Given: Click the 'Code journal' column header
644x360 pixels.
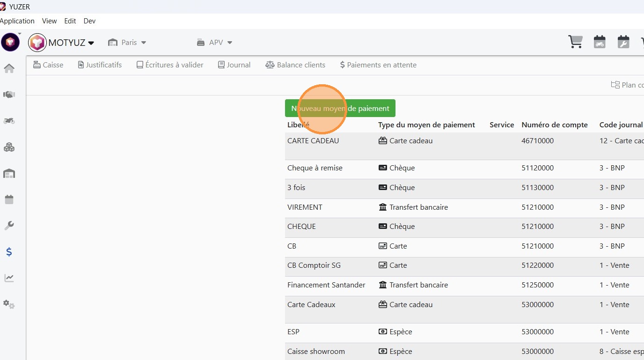Looking at the screenshot, I should tap(621, 125).
